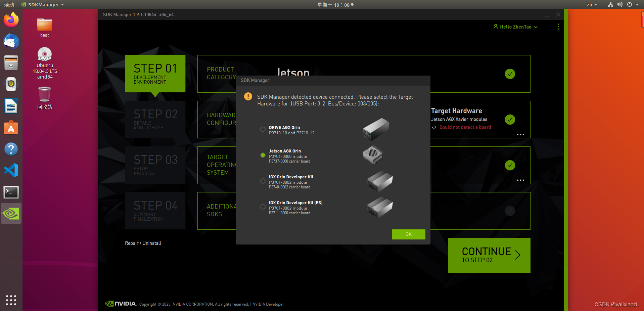
Task: Select DRIVE AGX Orin as target hardware
Action: 263,129
